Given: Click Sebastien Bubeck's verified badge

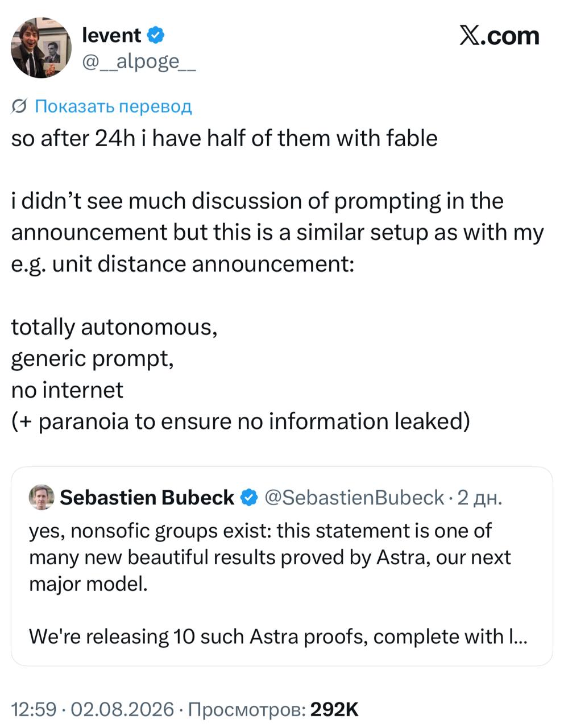Looking at the screenshot, I should coord(248,497).
